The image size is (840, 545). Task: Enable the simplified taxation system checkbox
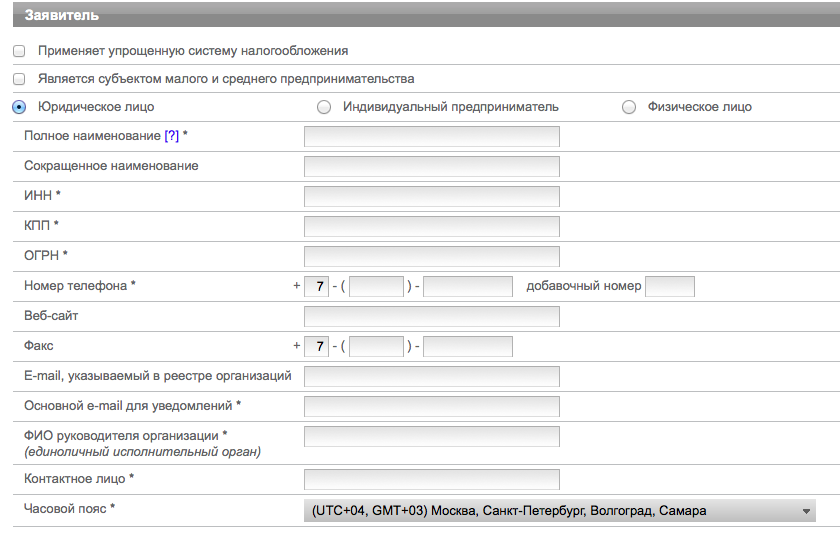tap(19, 51)
